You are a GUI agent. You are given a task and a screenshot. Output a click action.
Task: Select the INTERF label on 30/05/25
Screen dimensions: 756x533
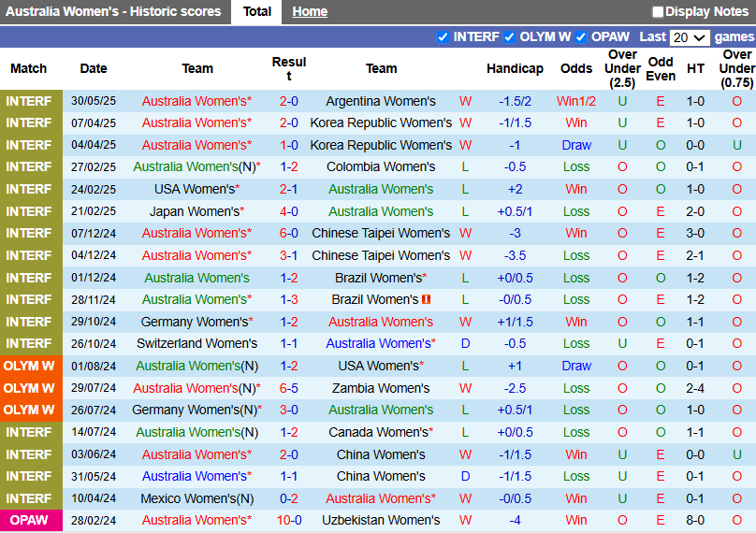coord(29,101)
